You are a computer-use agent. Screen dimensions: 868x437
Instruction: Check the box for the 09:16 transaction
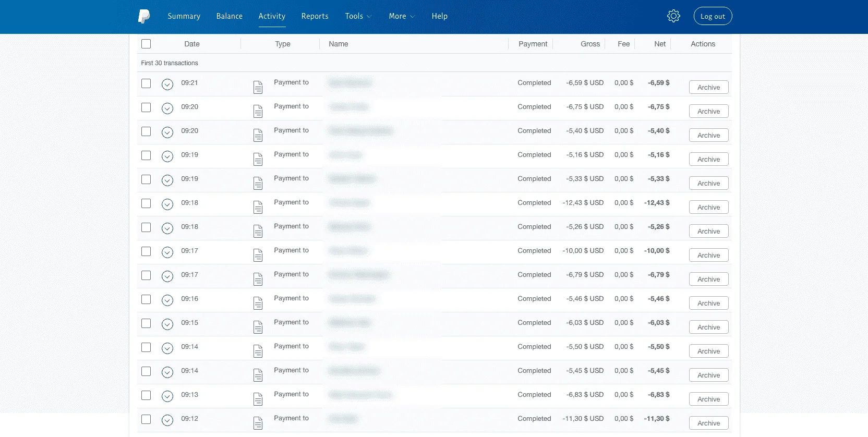tap(146, 299)
